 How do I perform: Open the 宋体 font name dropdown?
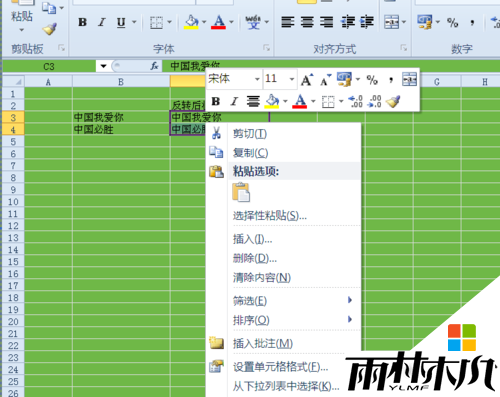coord(257,79)
